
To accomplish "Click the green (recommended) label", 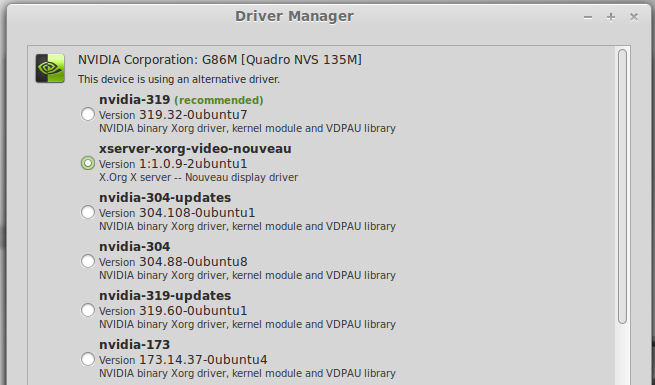I will tap(218, 100).
